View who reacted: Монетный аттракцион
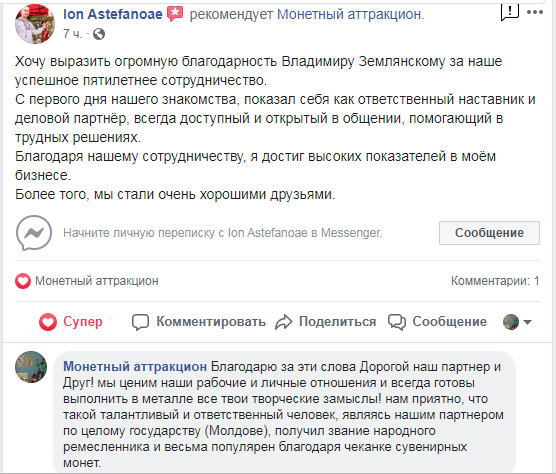556x474 pixels. click(x=96, y=281)
